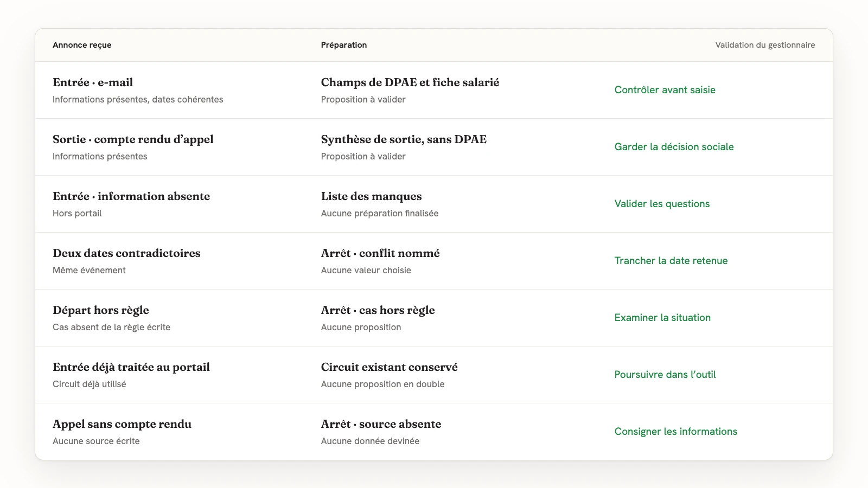Open 'Examiner la situation' link
Image resolution: width=868 pixels, height=488 pixels.
662,318
